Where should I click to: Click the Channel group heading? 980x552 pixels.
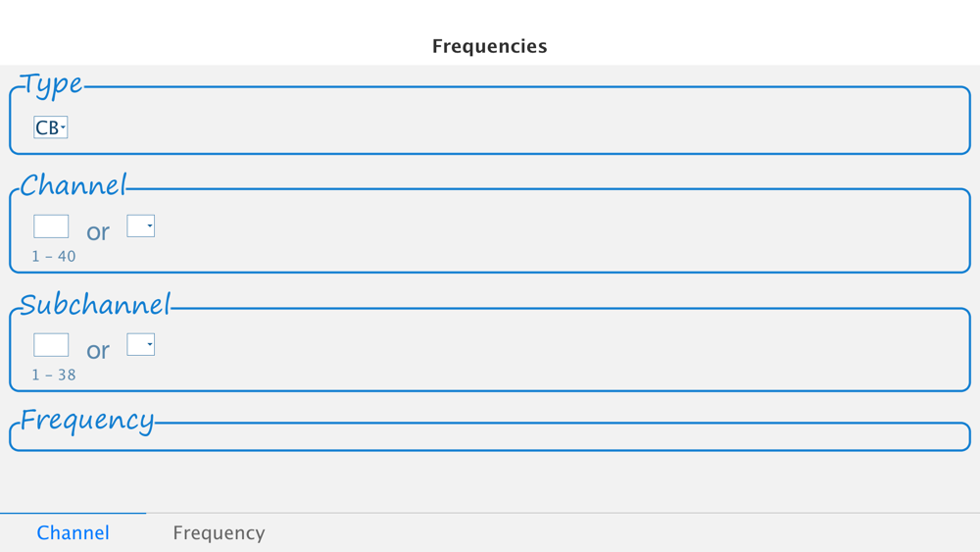[73, 185]
